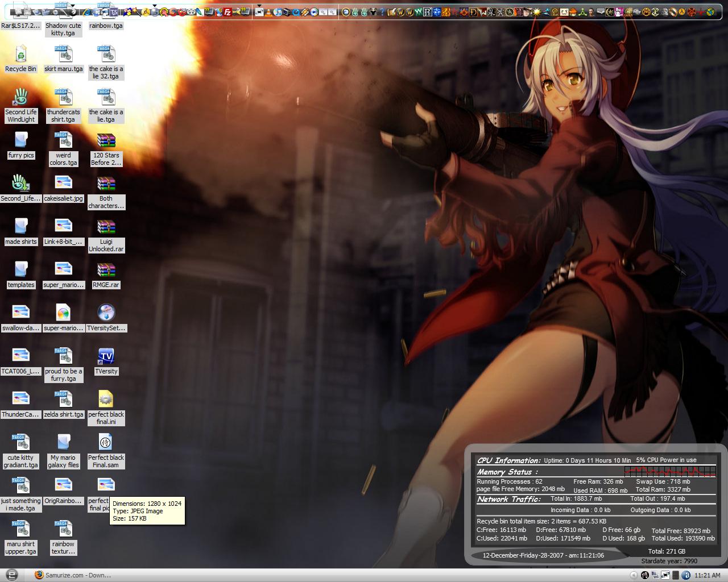Screen dimensions: 728x582
Task: Open the templates folder
Action: [x=21, y=275]
